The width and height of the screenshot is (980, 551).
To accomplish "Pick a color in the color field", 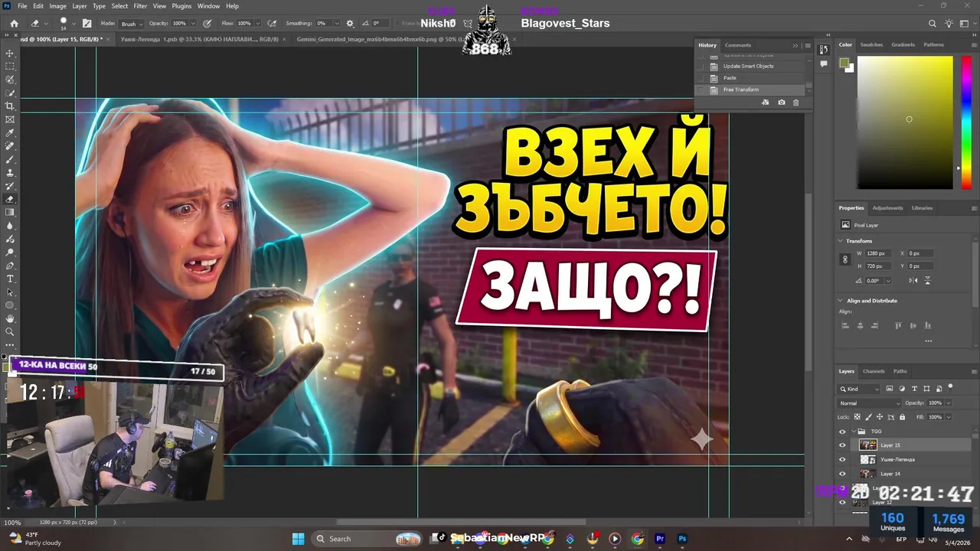I will [x=904, y=122].
